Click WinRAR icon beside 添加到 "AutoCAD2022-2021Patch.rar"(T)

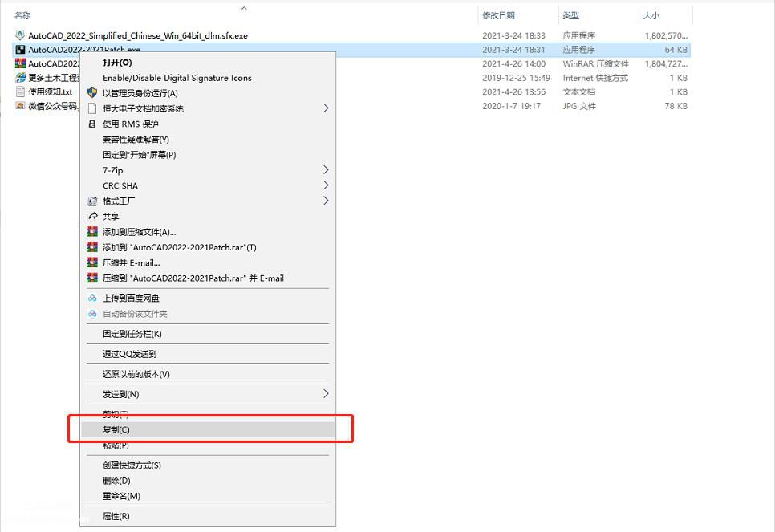[92, 246]
